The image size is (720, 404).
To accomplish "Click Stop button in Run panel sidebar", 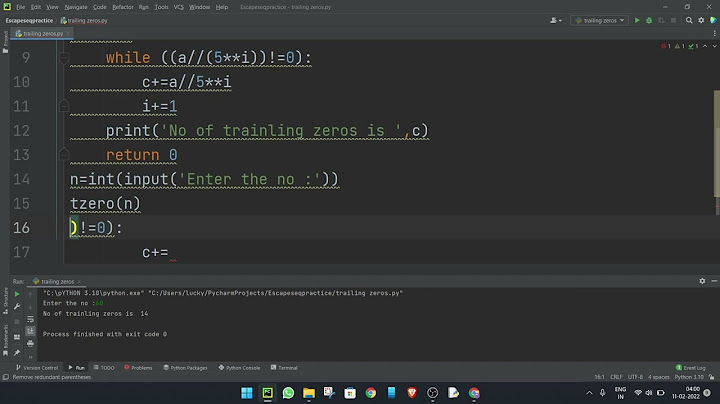I will pos(17,321).
